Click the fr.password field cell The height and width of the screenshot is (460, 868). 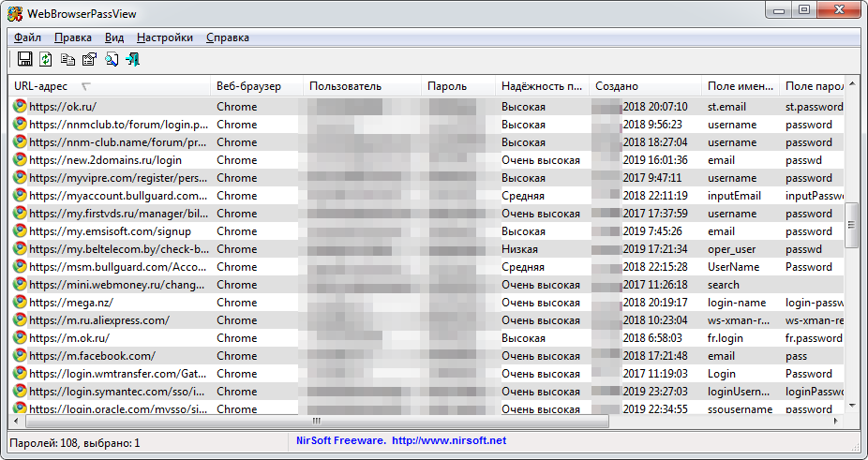[814, 337]
